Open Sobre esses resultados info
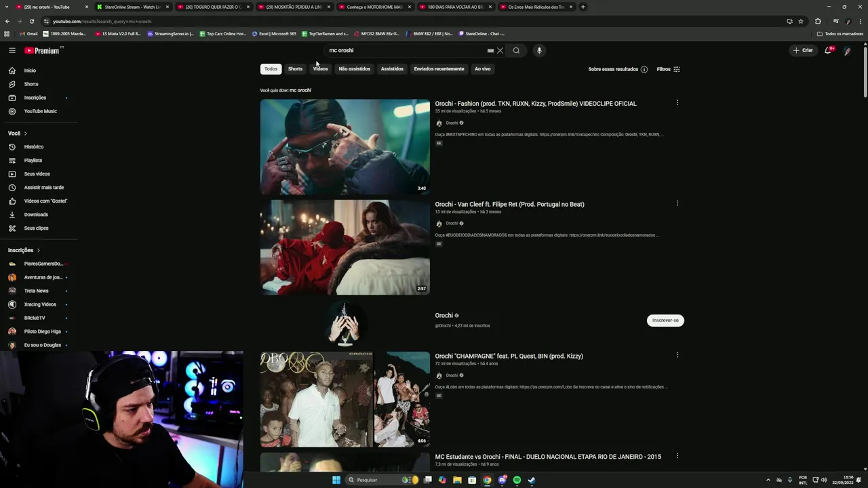 (x=618, y=69)
